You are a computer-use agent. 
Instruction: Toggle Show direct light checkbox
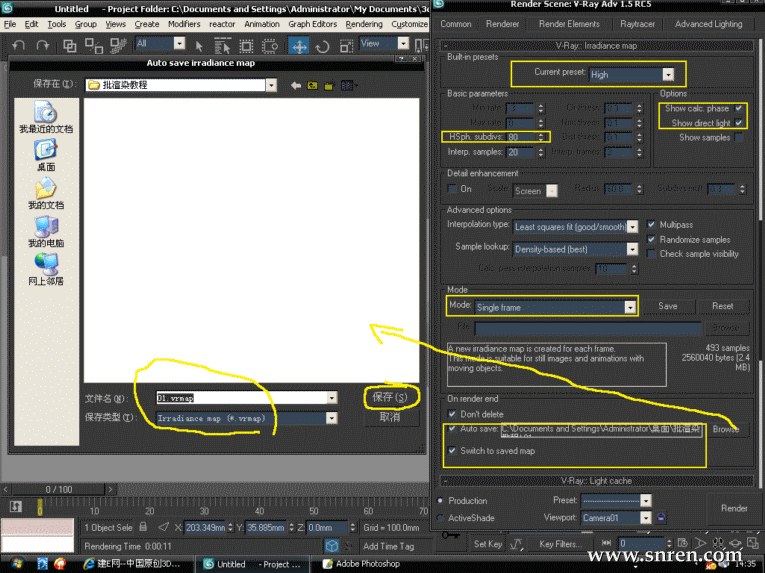click(739, 123)
